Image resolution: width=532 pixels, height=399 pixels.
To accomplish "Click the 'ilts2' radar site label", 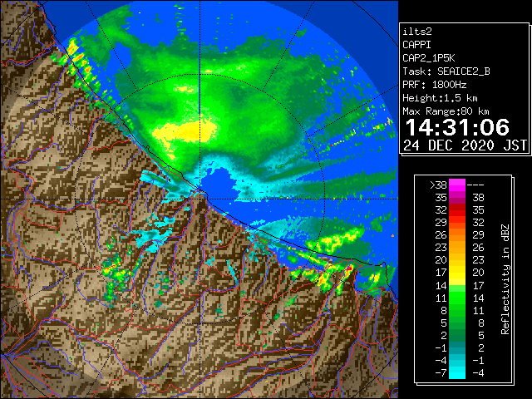I will (x=417, y=32).
